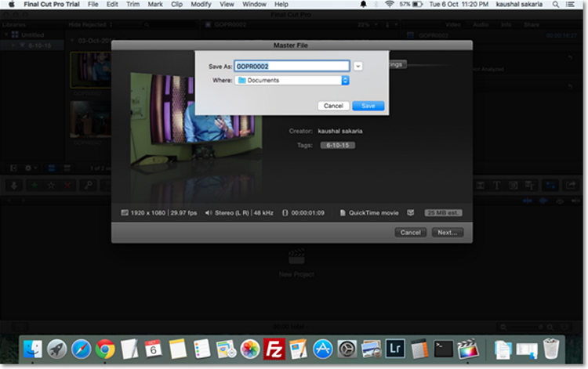Open Finder from the Dock
The width and height of the screenshot is (588, 369).
[x=33, y=349]
